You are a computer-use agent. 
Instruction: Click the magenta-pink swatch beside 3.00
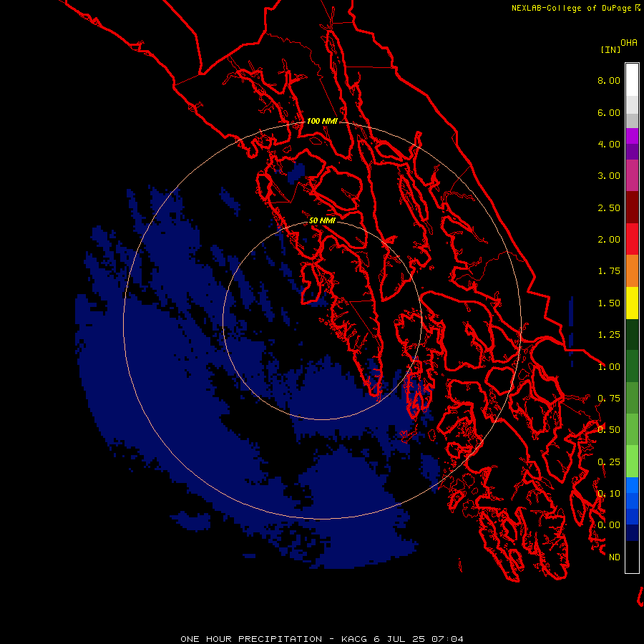pos(632,175)
